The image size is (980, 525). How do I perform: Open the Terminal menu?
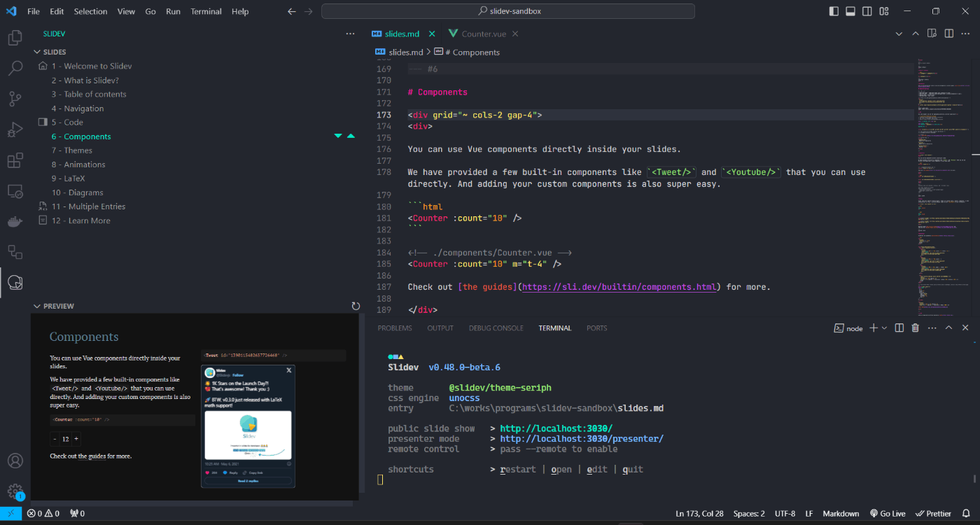click(206, 11)
